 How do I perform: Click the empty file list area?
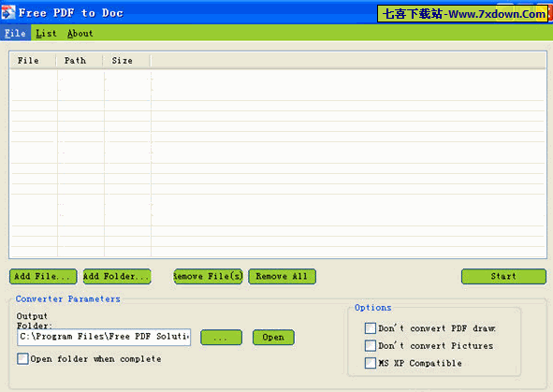tap(278, 163)
